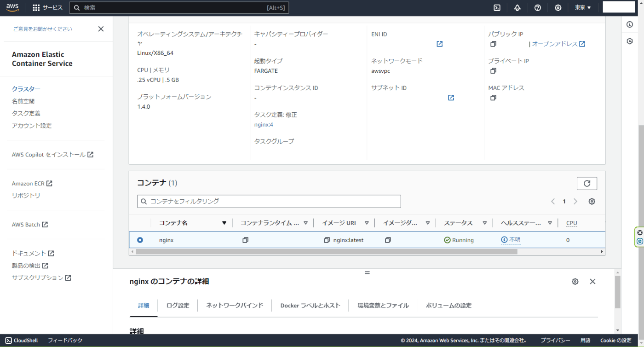Open the オープンアドレス link
644x347 pixels.
(558, 44)
